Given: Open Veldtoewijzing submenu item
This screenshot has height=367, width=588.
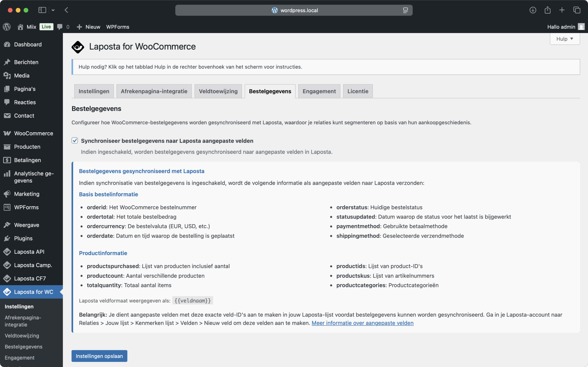Looking at the screenshot, I should tap(22, 336).
